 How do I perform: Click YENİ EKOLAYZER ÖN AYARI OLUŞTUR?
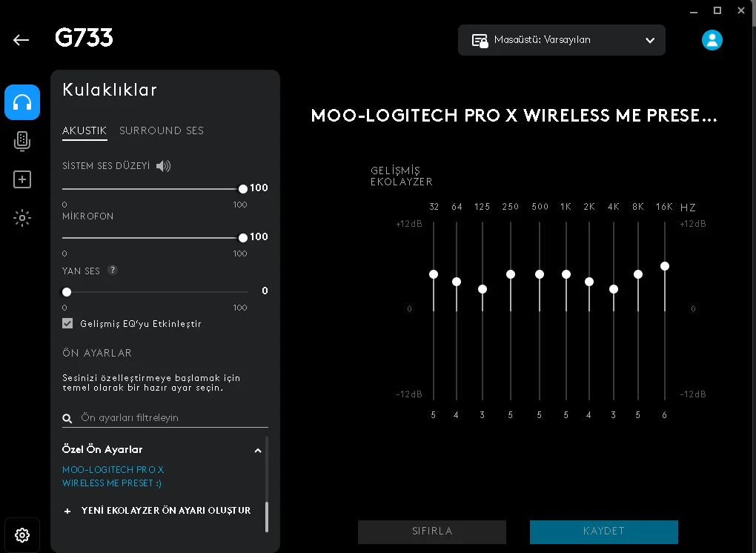coord(166,511)
